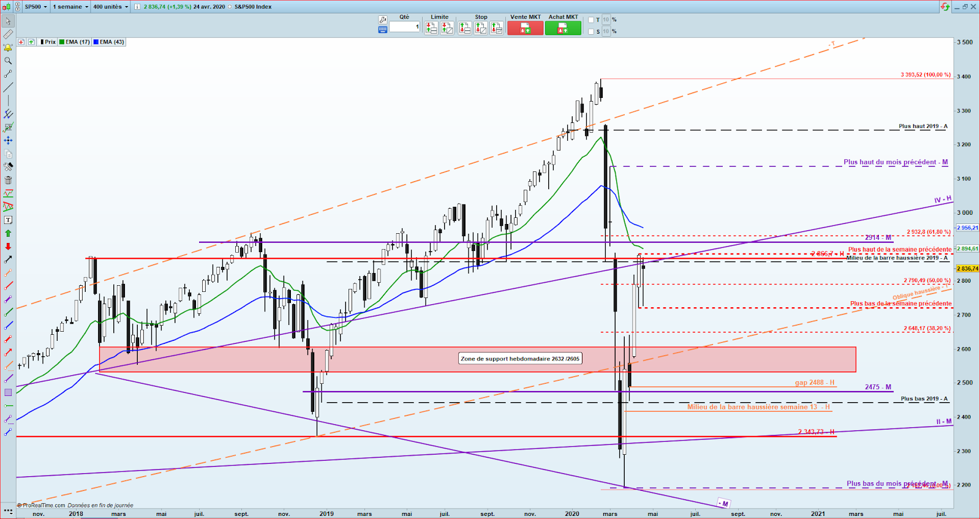This screenshot has width=980, height=519.
Task: Expand the three dots menu at bottom left
Action: [8, 510]
